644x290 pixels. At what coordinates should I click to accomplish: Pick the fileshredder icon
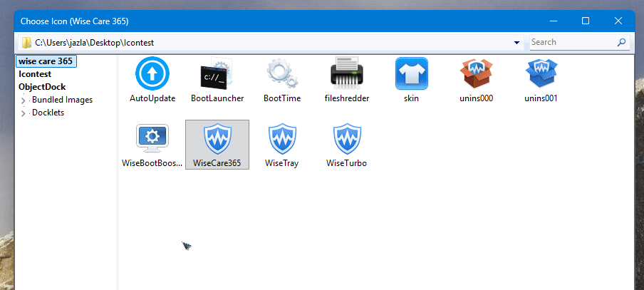pos(346,74)
